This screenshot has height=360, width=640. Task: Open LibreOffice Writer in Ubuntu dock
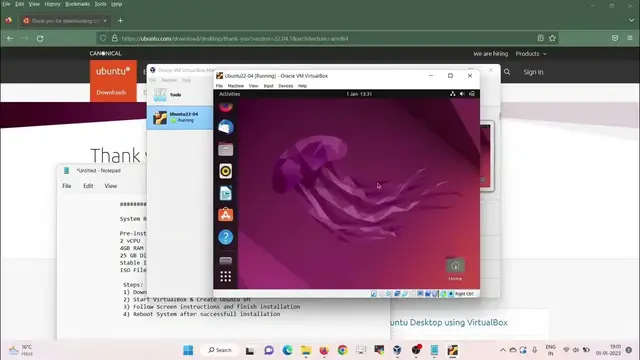[x=226, y=193]
